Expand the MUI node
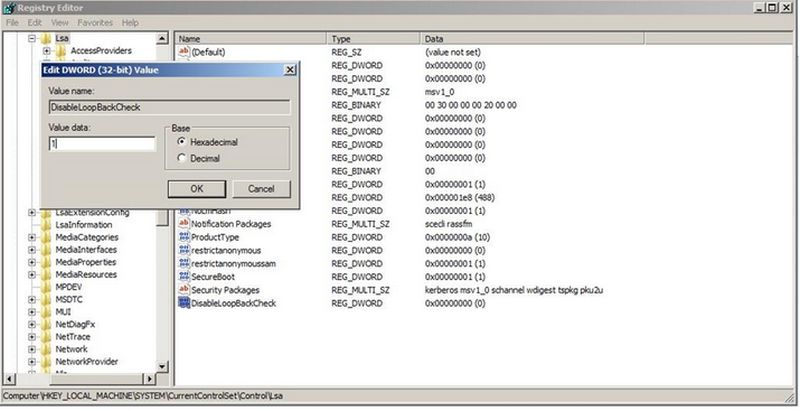Screen dimensions: 800x411 click(32, 312)
